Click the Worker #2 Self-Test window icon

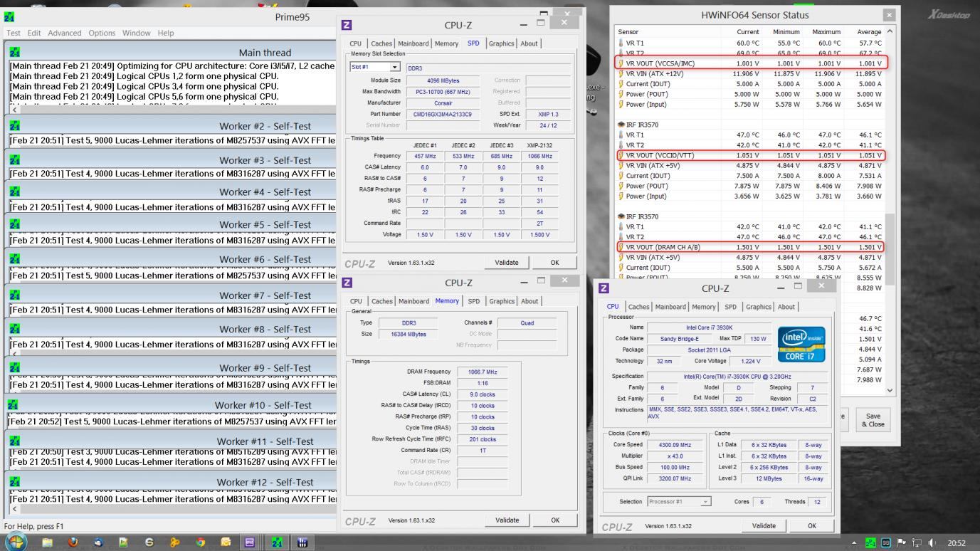point(15,126)
